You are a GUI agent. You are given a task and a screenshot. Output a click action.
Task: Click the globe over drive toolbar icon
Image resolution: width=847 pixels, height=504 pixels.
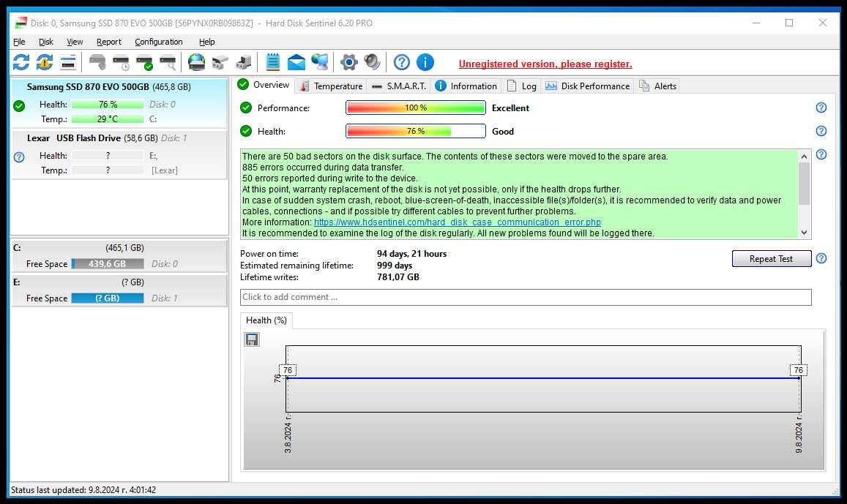pos(196,63)
